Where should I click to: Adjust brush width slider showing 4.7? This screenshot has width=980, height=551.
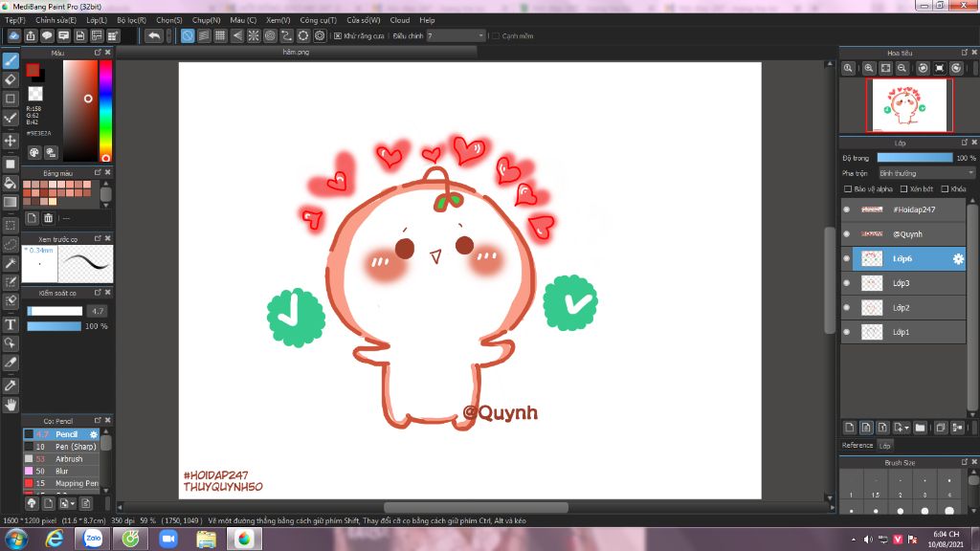[x=55, y=311]
